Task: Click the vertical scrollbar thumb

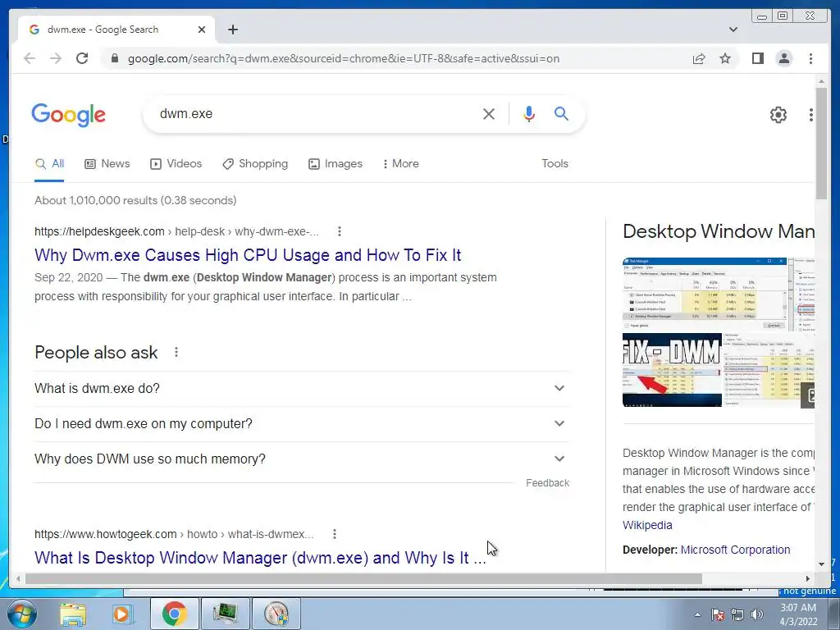Action: pos(821,143)
